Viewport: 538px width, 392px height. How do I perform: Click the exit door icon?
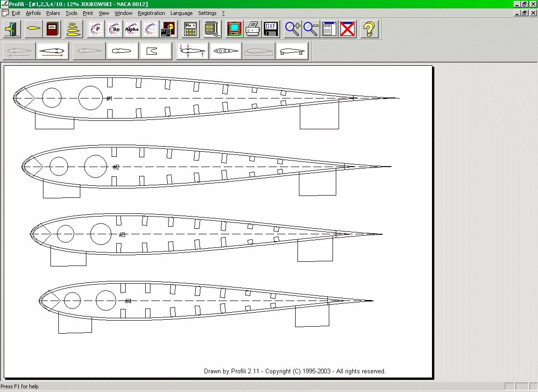click(x=12, y=29)
